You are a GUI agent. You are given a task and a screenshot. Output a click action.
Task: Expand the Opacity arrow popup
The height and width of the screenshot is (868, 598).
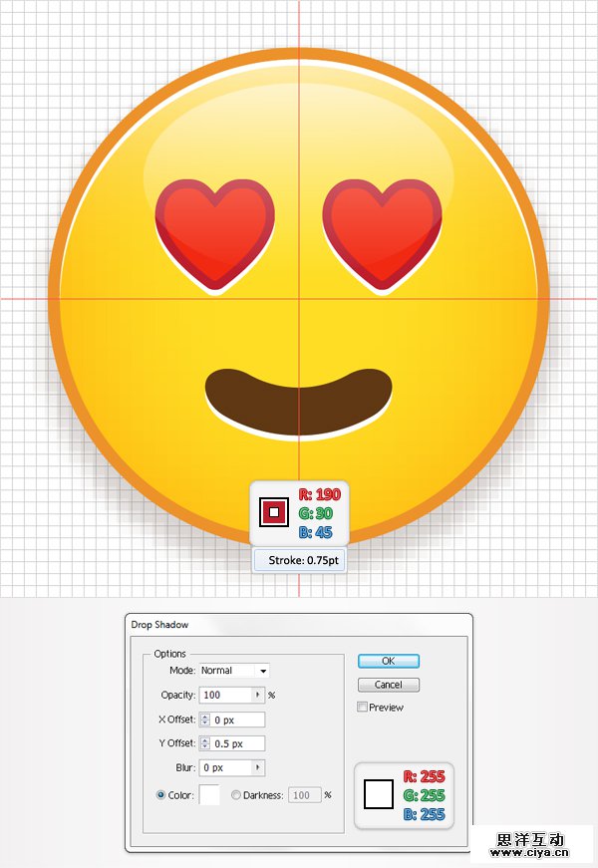tap(258, 695)
